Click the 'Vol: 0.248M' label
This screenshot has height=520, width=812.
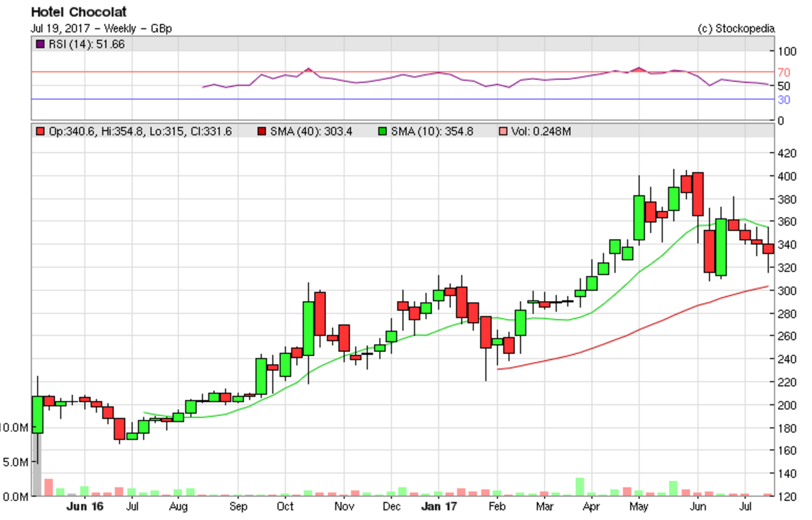541,132
